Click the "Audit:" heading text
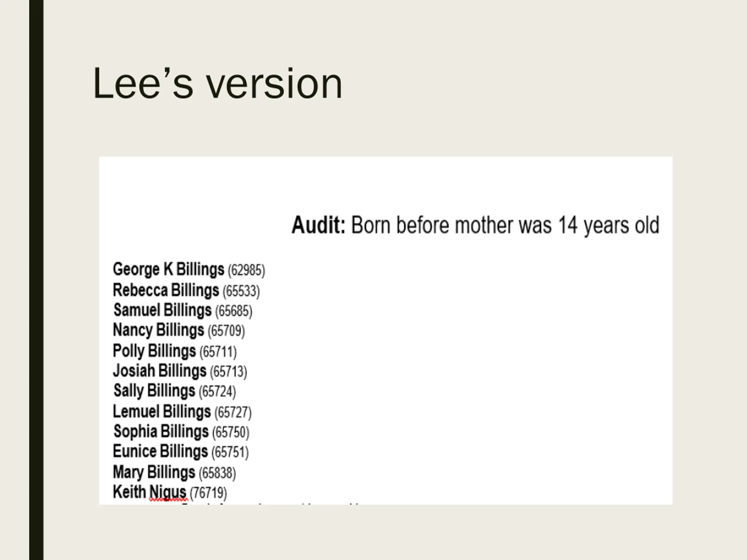Image resolution: width=747 pixels, height=560 pixels. pos(319,225)
